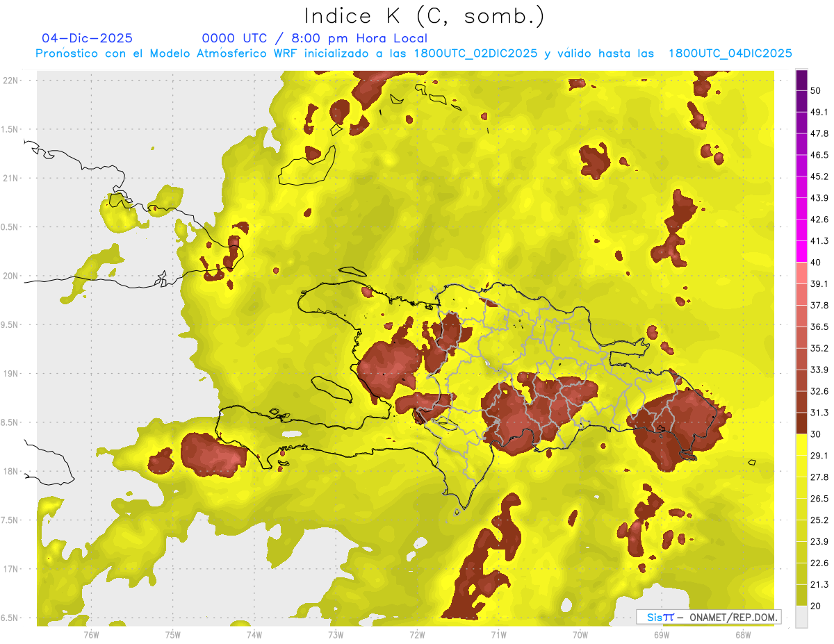Click the latitude label '18N'

11,471
